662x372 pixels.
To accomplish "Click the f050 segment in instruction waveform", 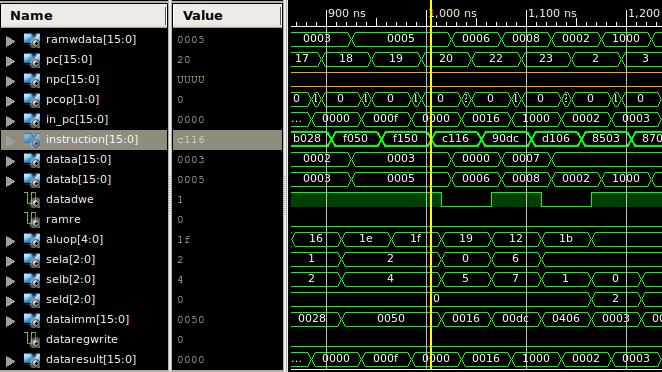I will 355,138.
